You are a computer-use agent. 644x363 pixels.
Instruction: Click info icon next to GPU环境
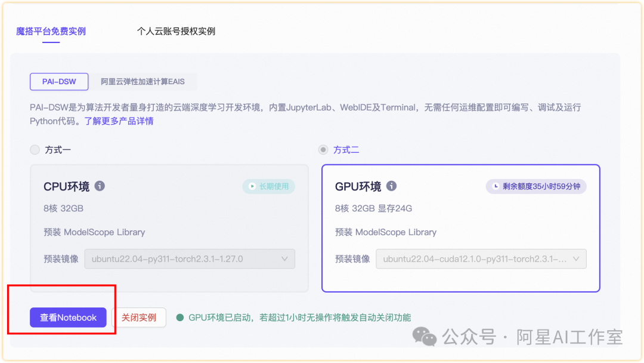tap(391, 186)
